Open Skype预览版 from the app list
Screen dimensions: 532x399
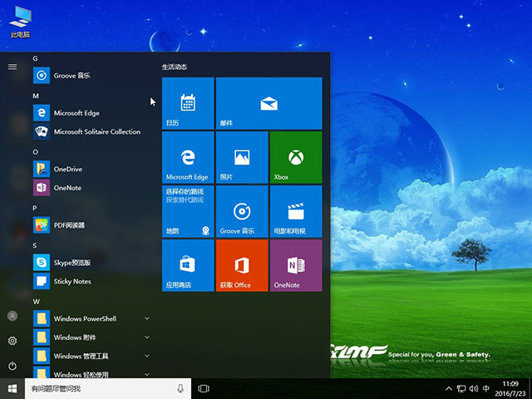point(72,262)
